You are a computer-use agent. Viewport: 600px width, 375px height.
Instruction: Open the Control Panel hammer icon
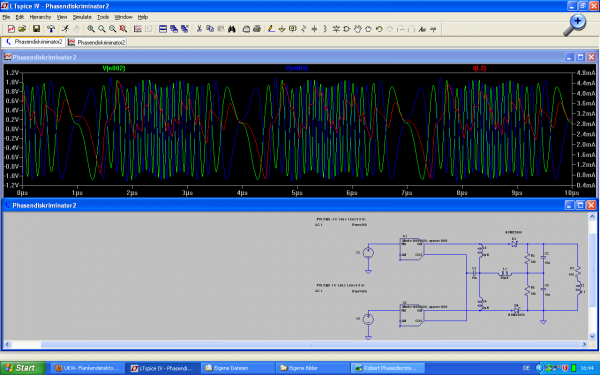point(51,29)
